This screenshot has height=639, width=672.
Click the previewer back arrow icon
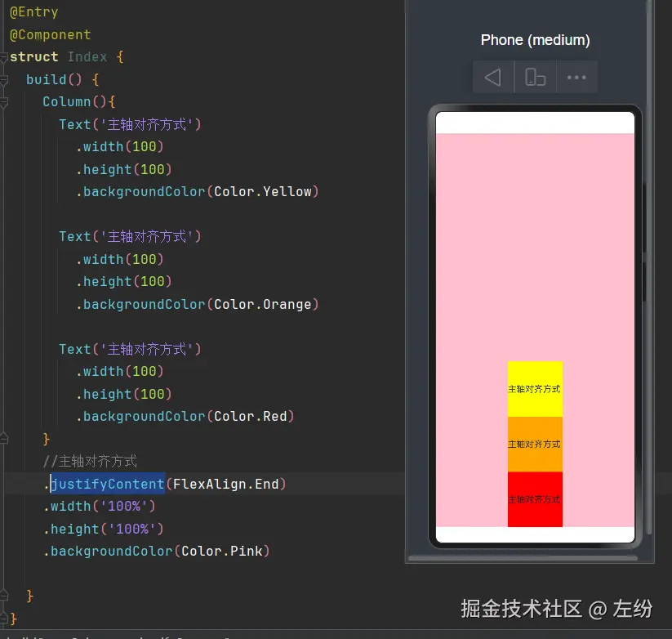pos(493,78)
